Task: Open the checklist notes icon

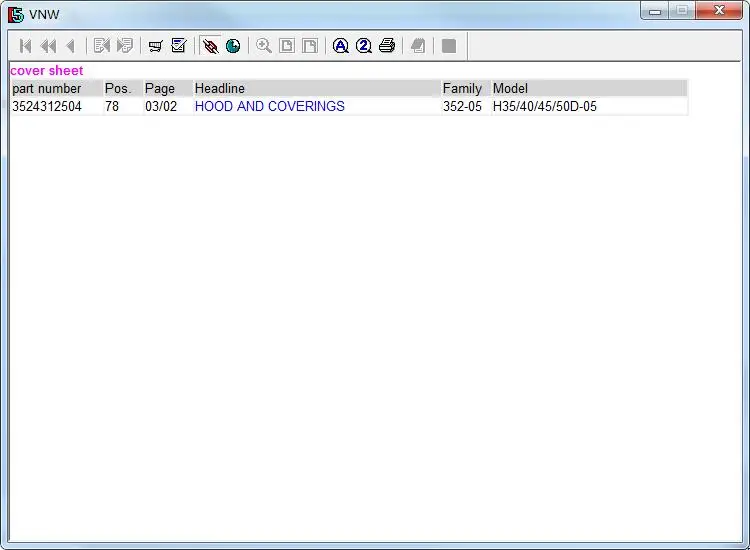Action: pos(179,46)
